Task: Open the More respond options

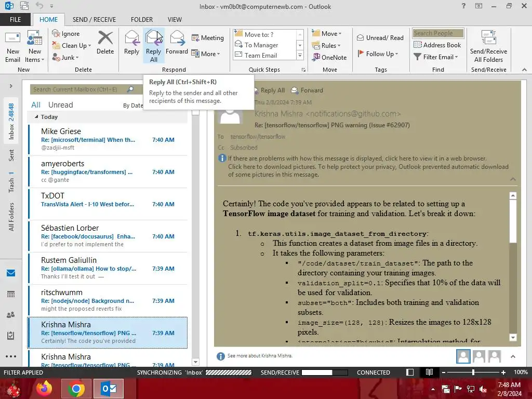Action: click(x=206, y=54)
